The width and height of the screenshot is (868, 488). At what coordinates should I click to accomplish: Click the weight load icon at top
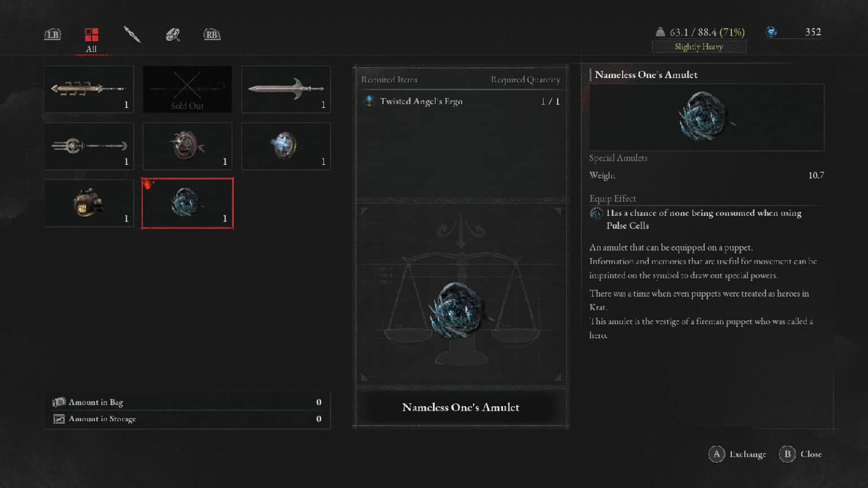(x=660, y=32)
